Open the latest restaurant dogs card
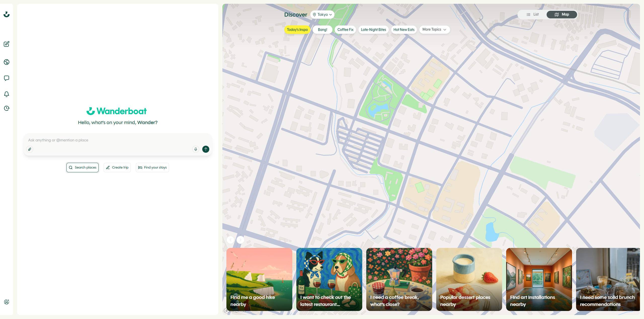 (329, 279)
